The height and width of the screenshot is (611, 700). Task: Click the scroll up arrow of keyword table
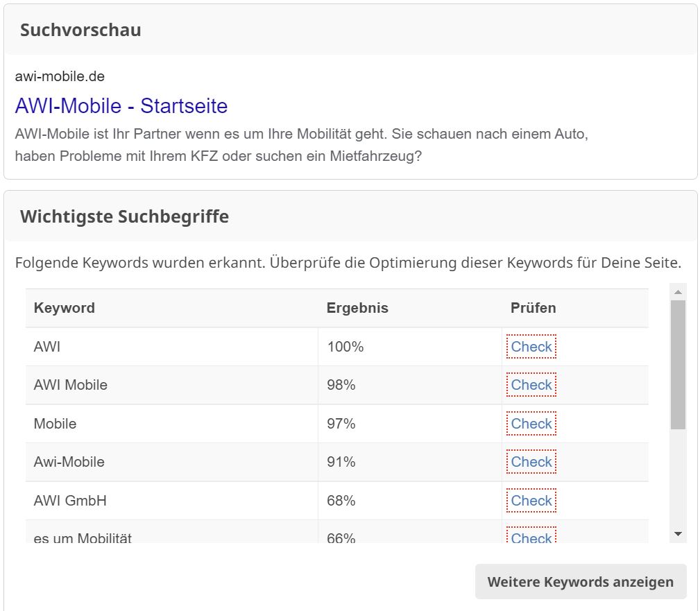678,292
